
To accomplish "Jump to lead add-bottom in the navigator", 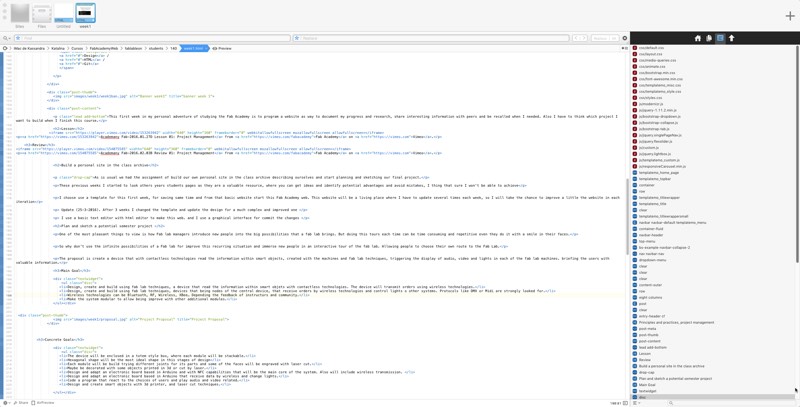I will 652,347.
